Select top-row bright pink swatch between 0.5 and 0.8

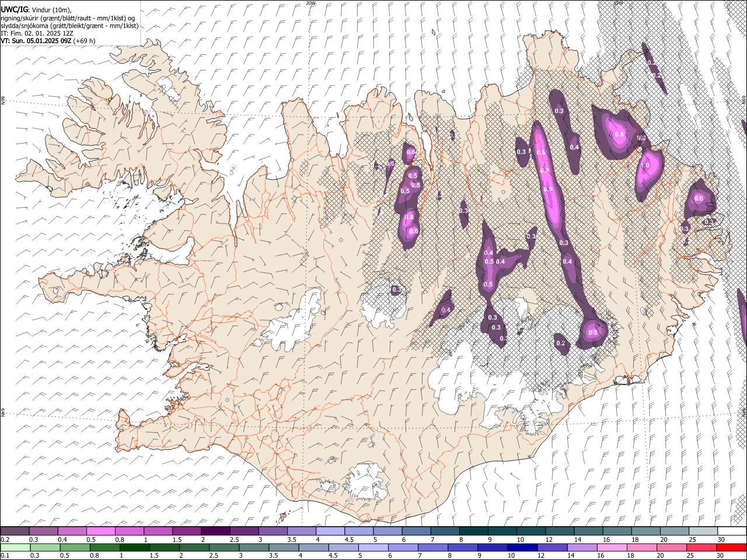tap(101, 531)
